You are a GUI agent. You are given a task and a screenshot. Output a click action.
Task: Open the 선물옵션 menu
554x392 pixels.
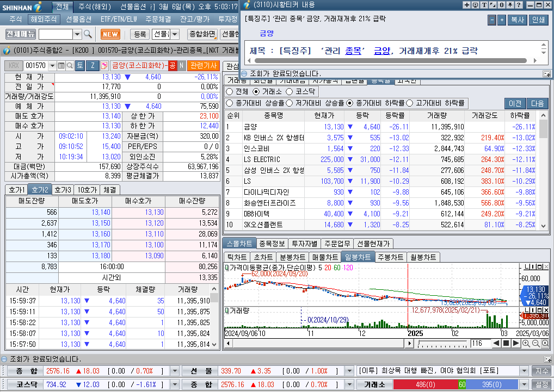point(79,19)
